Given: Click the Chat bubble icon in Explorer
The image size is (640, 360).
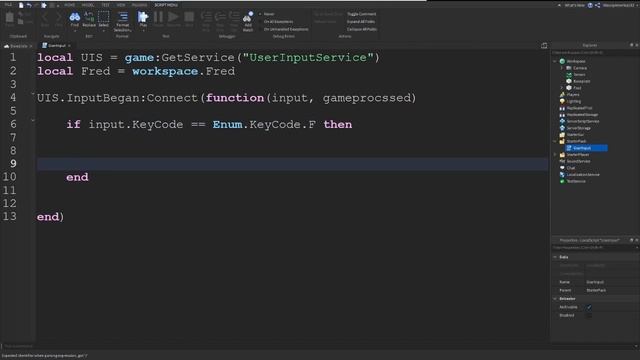Looking at the screenshot, I should [562, 168].
